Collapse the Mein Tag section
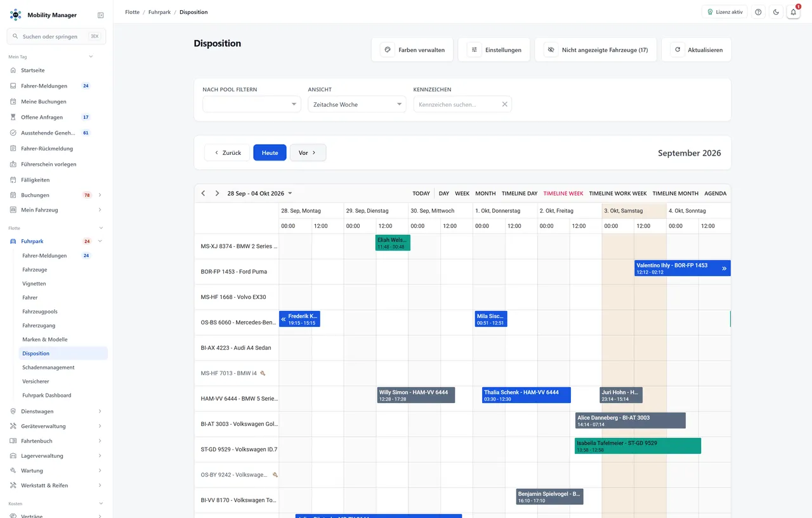 [91, 56]
